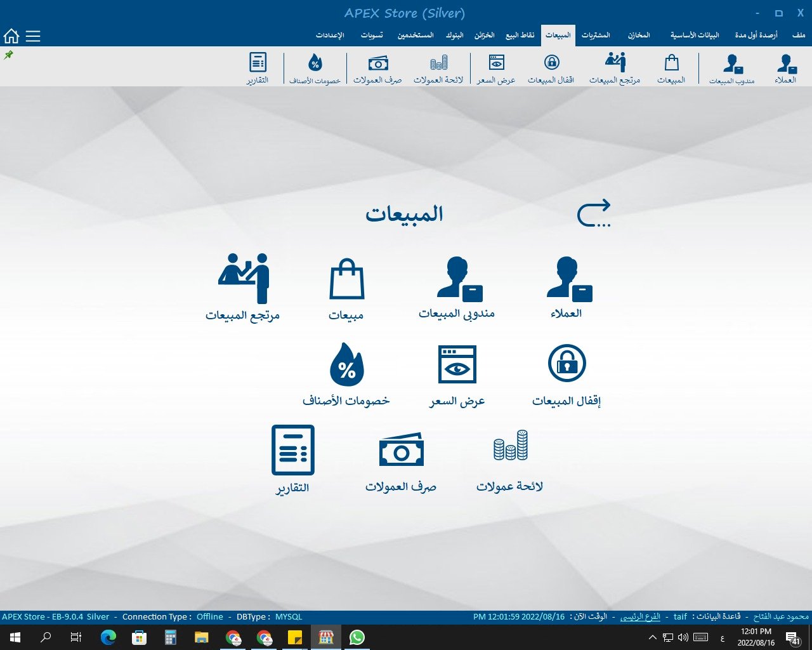Screen dimensions: 812x650
Task: Open لائحة عمولات coins stack icon
Action: (x=510, y=446)
